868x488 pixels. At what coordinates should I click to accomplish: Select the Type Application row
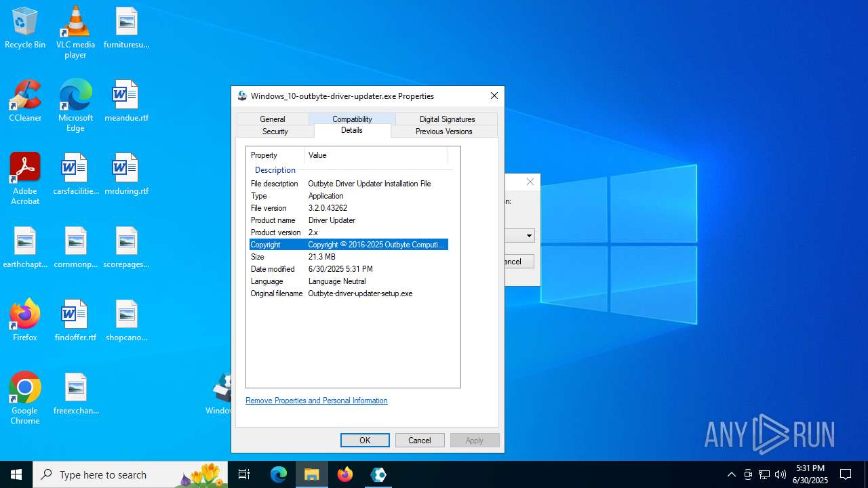pyautogui.click(x=349, y=196)
